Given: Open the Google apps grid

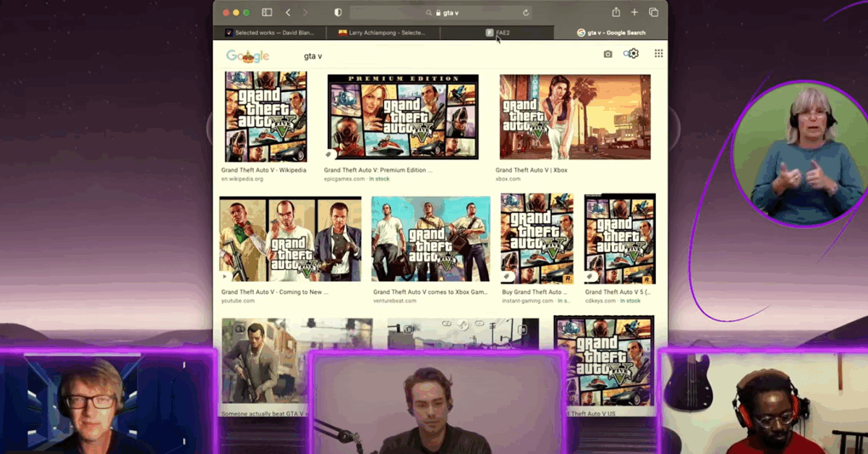Looking at the screenshot, I should point(658,54).
